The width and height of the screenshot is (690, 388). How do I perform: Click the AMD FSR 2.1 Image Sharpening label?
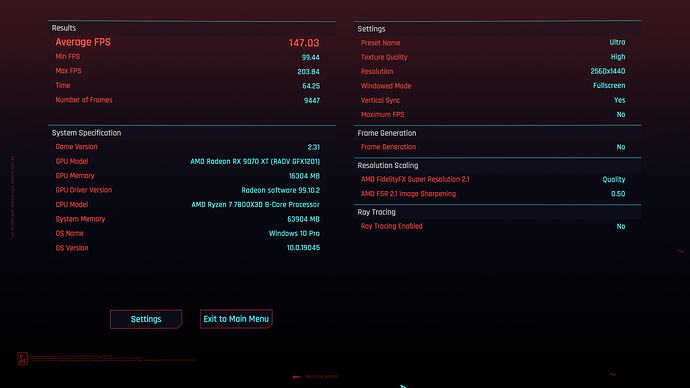tap(408, 194)
